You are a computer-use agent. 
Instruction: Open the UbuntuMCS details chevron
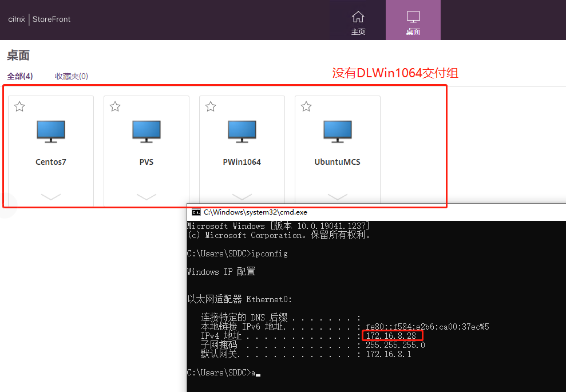(337, 197)
